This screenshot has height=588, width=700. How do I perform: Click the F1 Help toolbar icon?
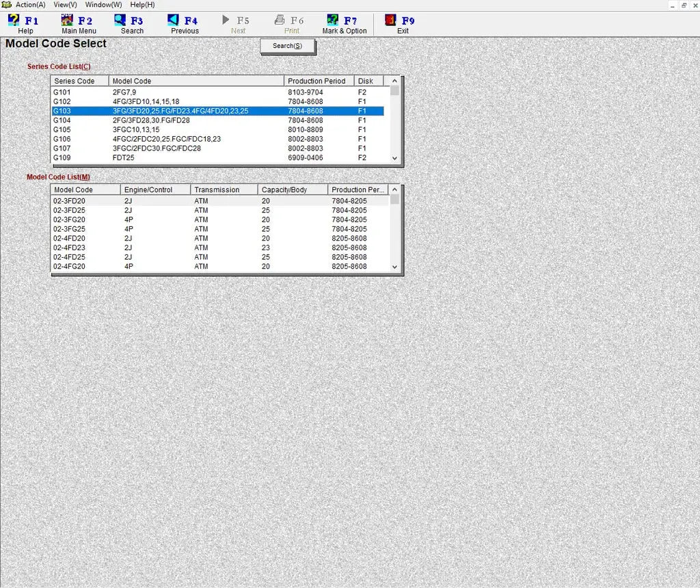[14, 21]
